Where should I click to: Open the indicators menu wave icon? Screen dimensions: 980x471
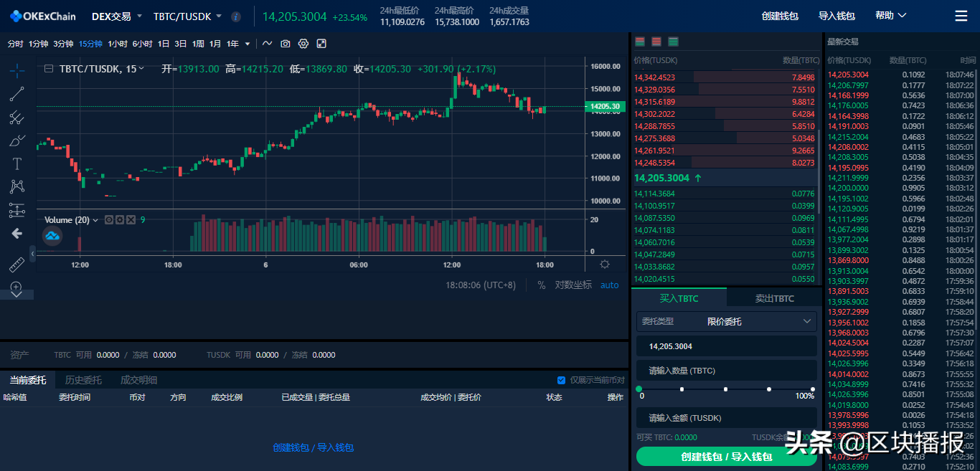pyautogui.click(x=267, y=44)
